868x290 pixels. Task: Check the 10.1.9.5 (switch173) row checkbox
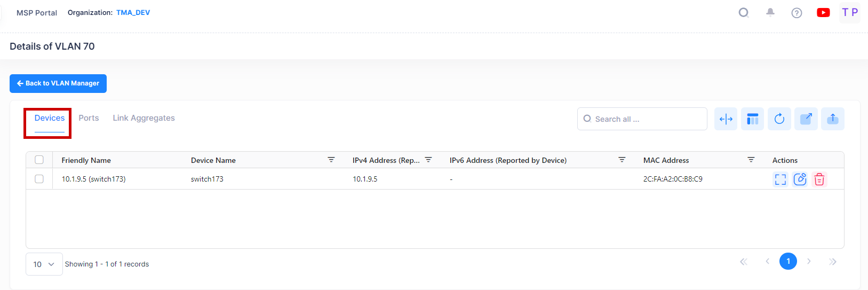39,179
